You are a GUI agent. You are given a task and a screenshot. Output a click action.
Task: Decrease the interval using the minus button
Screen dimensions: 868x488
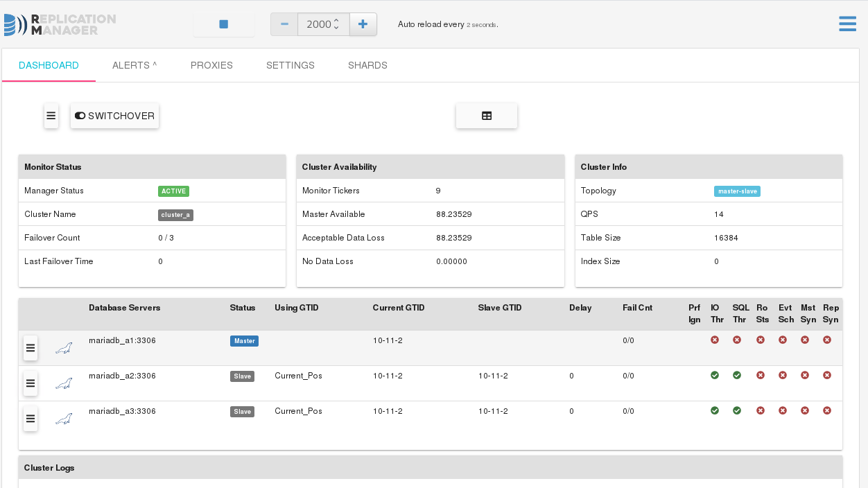(x=284, y=24)
